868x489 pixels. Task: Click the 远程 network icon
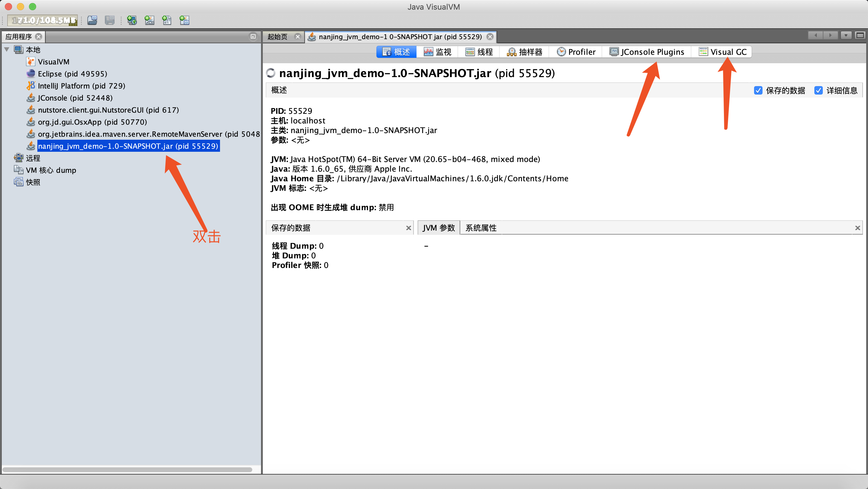click(18, 158)
